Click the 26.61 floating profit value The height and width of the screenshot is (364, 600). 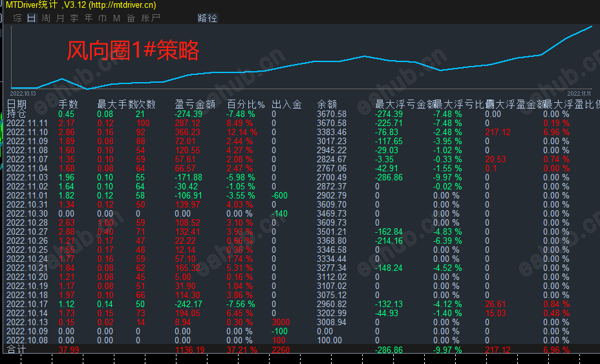pyautogui.click(x=495, y=305)
